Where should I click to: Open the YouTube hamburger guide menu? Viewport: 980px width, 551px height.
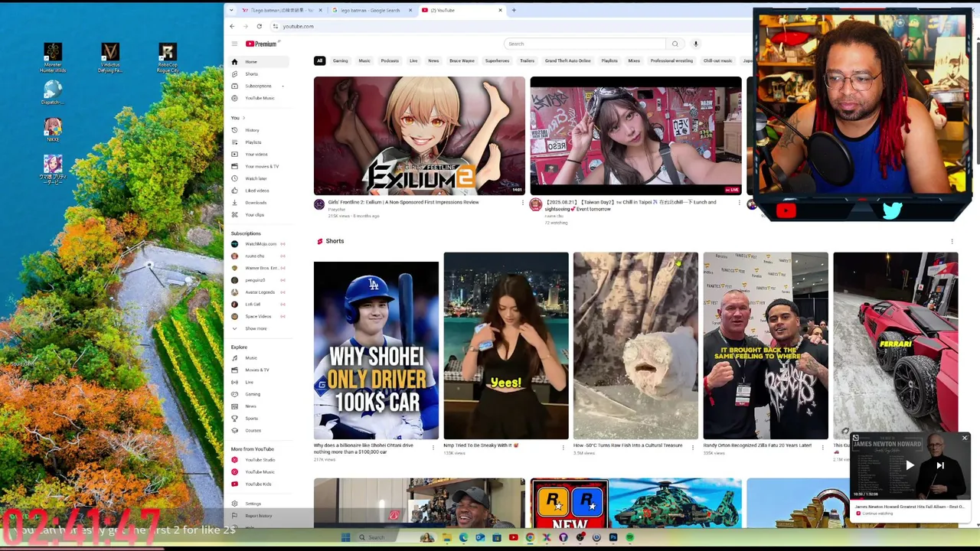pos(234,44)
